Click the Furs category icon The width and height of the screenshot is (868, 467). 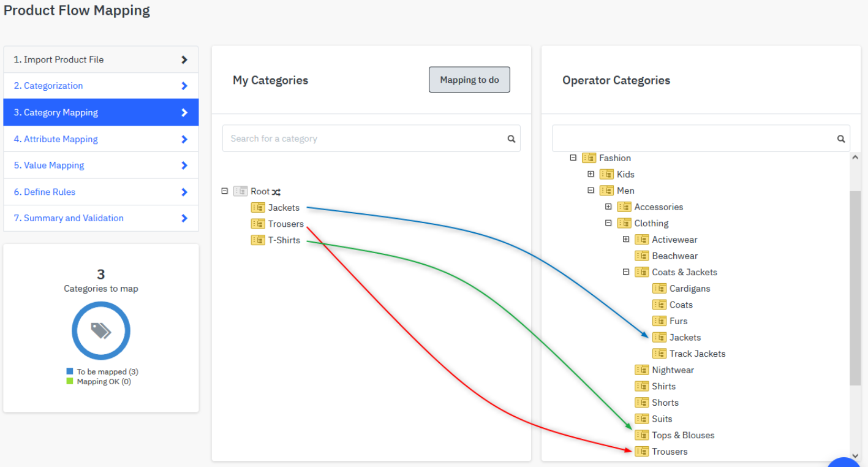pos(660,321)
